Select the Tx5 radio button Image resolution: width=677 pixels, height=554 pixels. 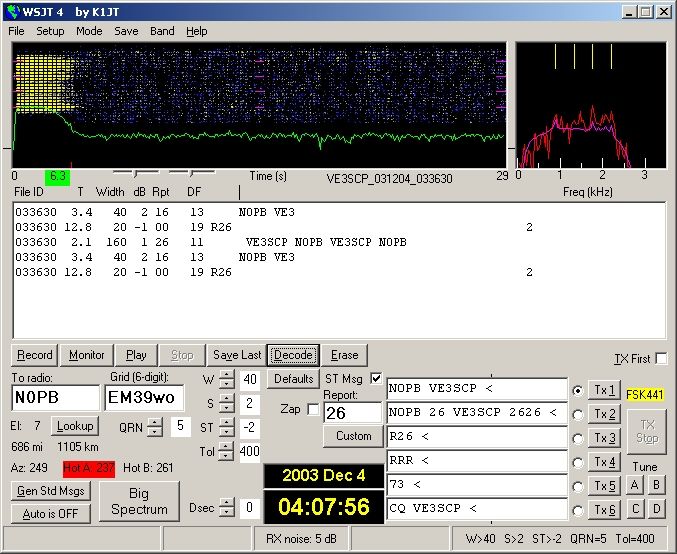[x=578, y=487]
